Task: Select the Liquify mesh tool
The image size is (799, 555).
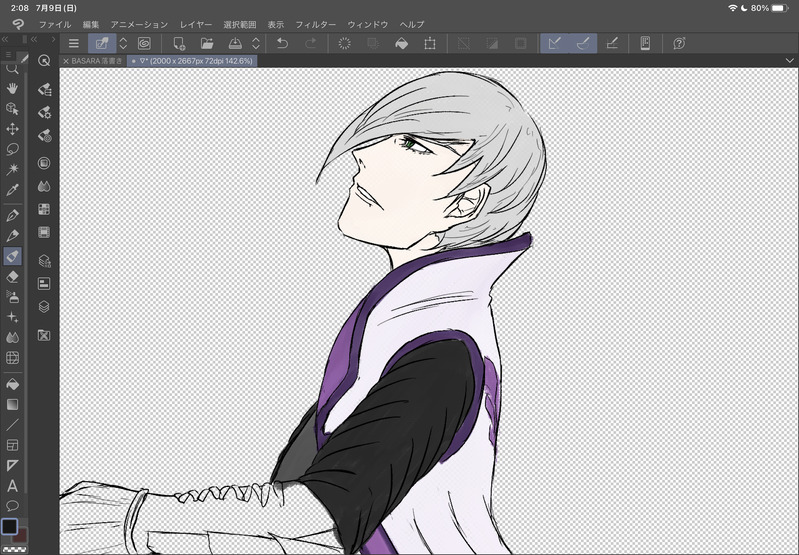Action: coord(12,358)
